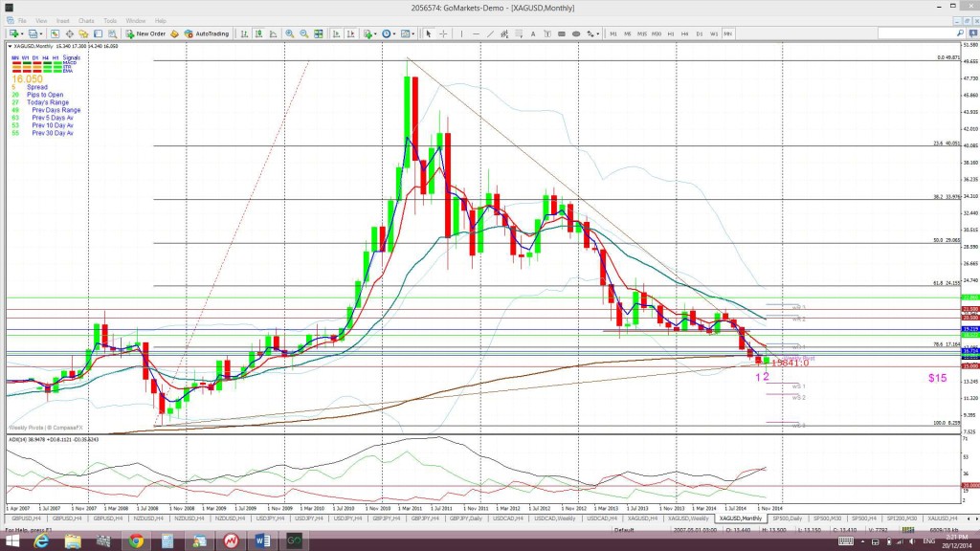Viewport: 980px width, 551px height.
Task: Open the Market Watch panel icon
Action: [55, 33]
